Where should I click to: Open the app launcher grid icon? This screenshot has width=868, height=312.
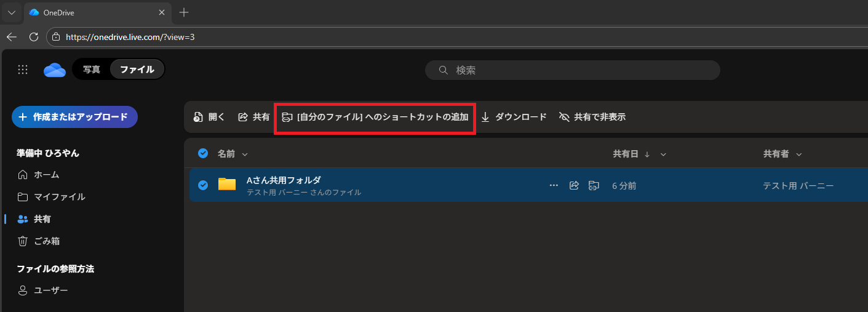(x=23, y=70)
